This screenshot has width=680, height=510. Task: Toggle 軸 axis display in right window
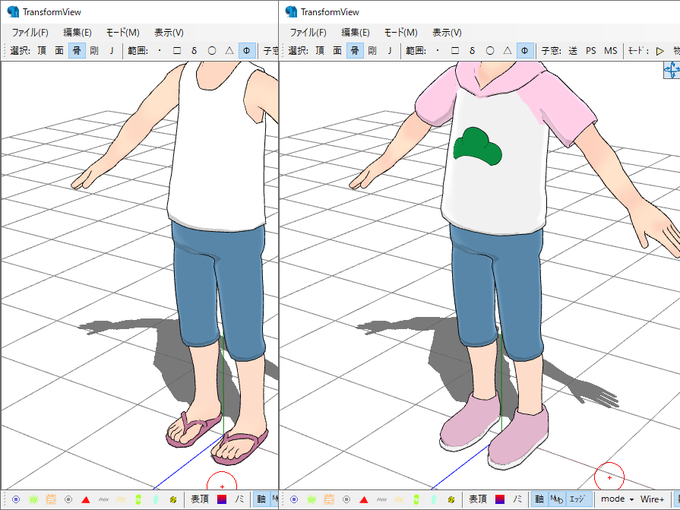click(x=539, y=499)
